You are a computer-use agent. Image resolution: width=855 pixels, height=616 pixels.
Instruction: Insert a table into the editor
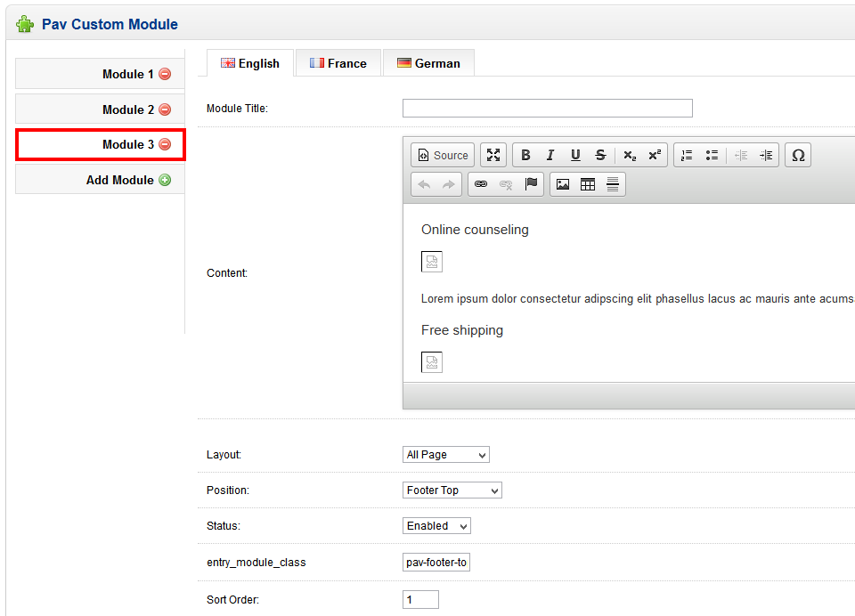tap(588, 184)
